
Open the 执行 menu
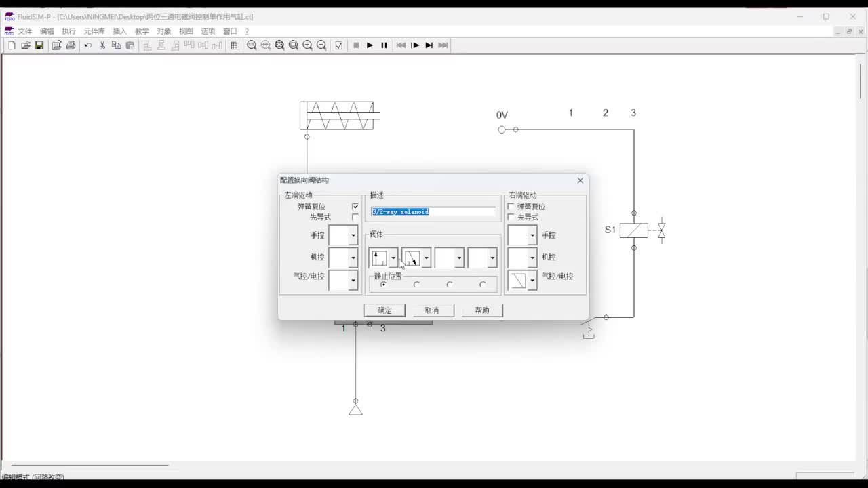(68, 31)
